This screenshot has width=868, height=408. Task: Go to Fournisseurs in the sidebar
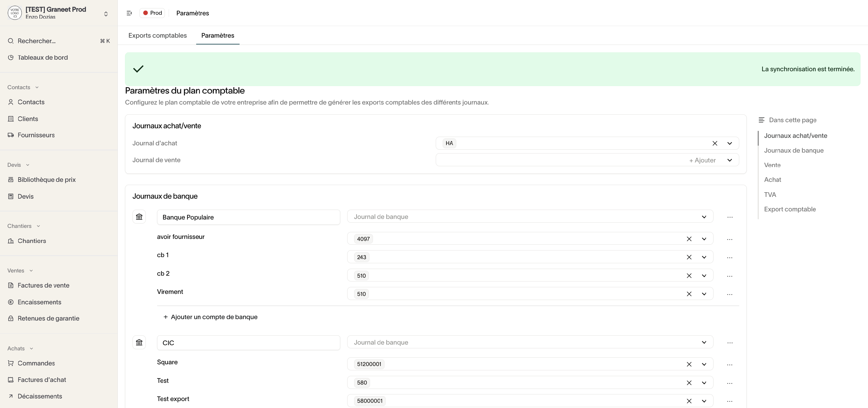coord(36,135)
